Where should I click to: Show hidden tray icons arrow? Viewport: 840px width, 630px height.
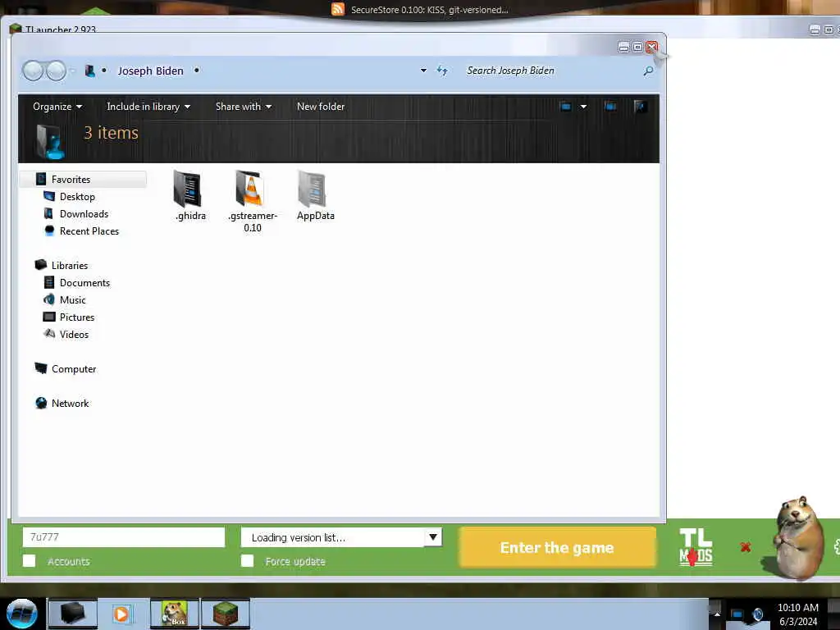pyautogui.click(x=717, y=614)
